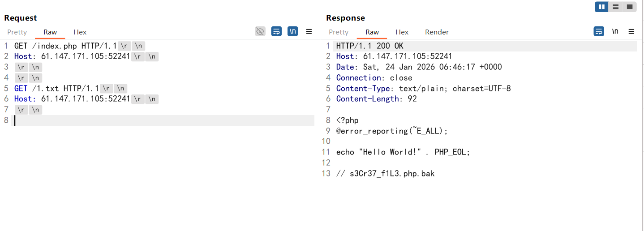Open the Hex tab in Response panel
Screen dimensions: 644x231
402,32
